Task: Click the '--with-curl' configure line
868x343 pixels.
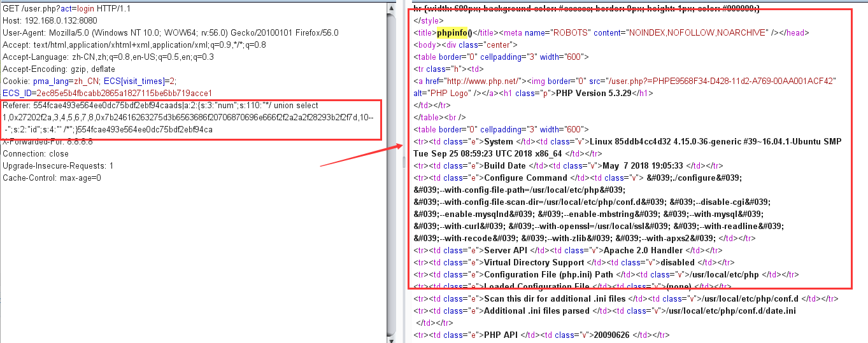Action: (599, 227)
